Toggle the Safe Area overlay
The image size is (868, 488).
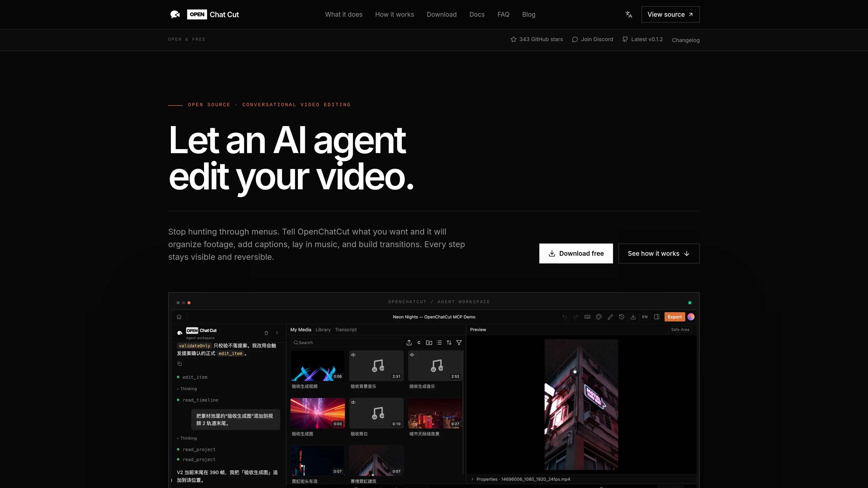click(x=680, y=330)
